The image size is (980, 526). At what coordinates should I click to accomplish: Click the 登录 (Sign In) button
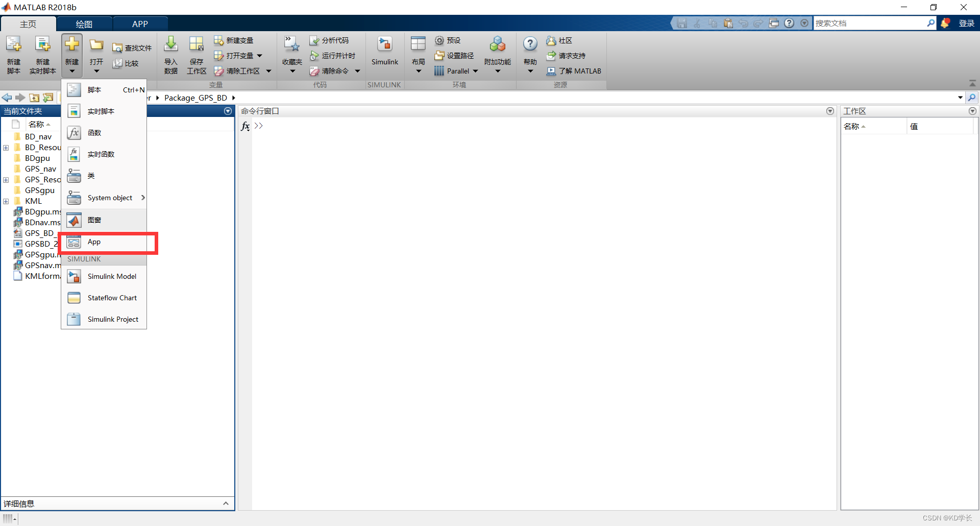pyautogui.click(x=967, y=23)
